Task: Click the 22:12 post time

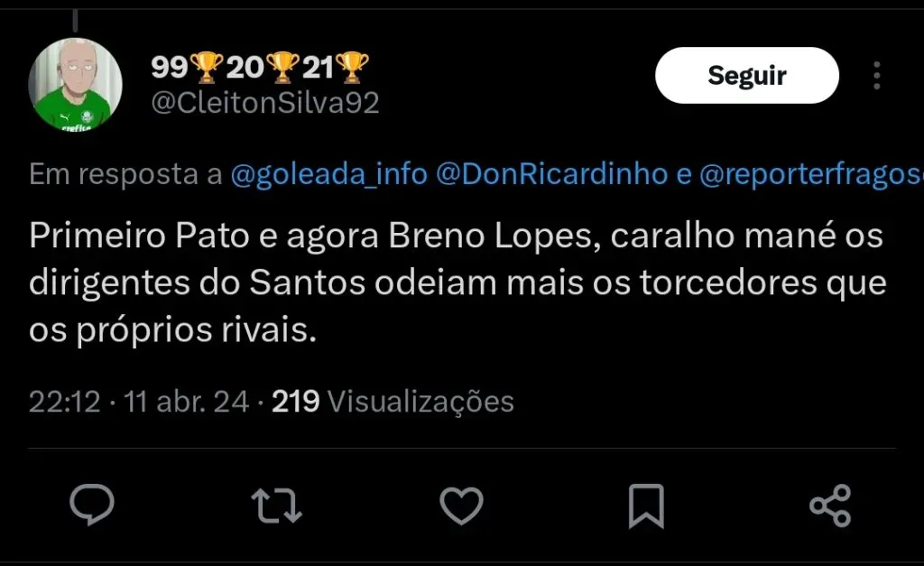Action: (x=64, y=402)
